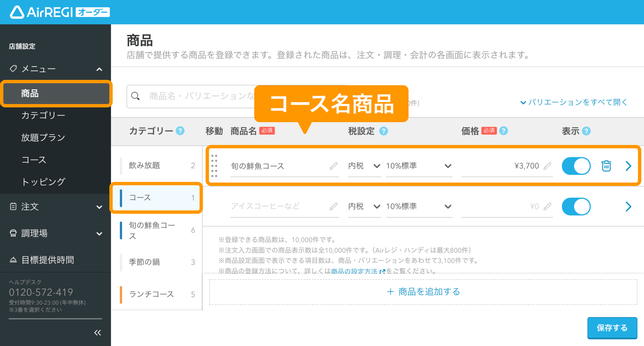Delete 旬の鮮魚コース with the trash icon
The width and height of the screenshot is (644, 346).
(606, 166)
